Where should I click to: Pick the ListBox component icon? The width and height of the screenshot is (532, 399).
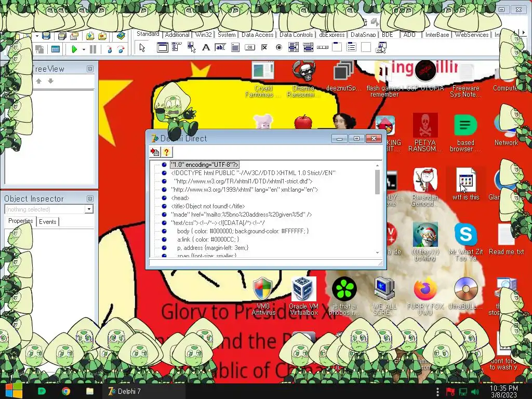pyautogui.click(x=294, y=47)
